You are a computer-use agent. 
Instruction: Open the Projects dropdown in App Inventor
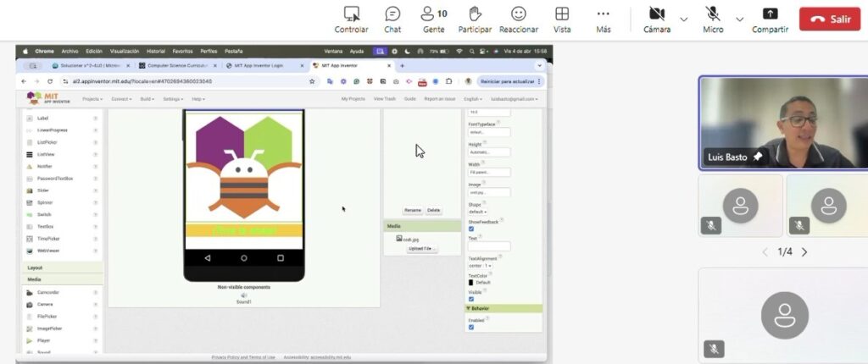pyautogui.click(x=92, y=99)
